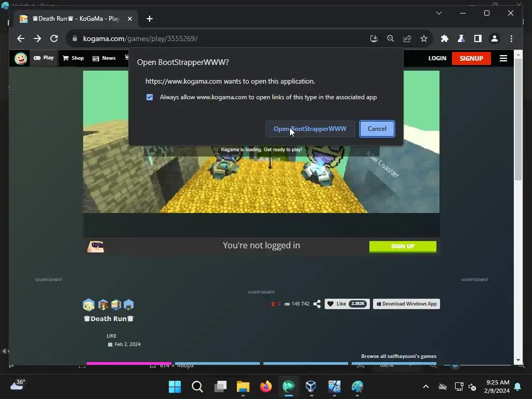Open the Paint taskbar icon
The image size is (532, 399).
click(x=357, y=387)
